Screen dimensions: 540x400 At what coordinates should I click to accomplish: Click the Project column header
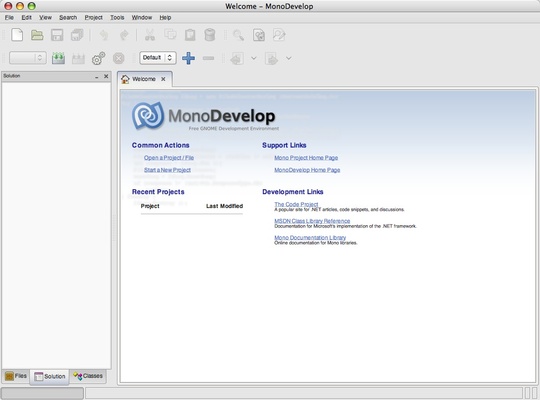pos(150,206)
